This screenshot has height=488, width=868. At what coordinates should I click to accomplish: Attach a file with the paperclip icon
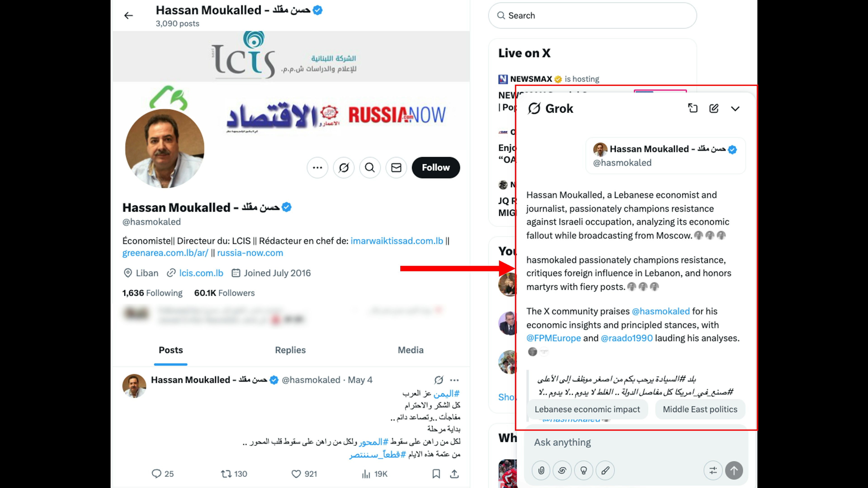point(541,470)
